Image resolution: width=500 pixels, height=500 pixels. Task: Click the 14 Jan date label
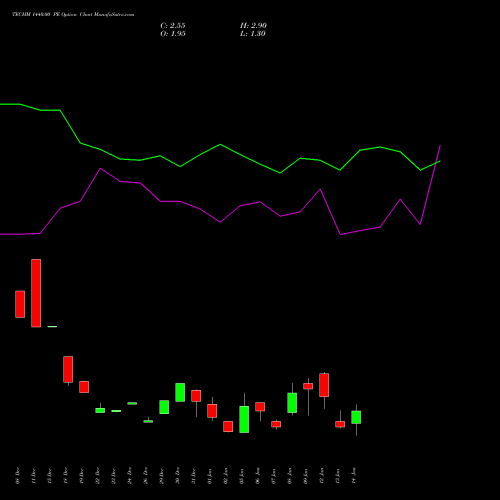point(354,476)
